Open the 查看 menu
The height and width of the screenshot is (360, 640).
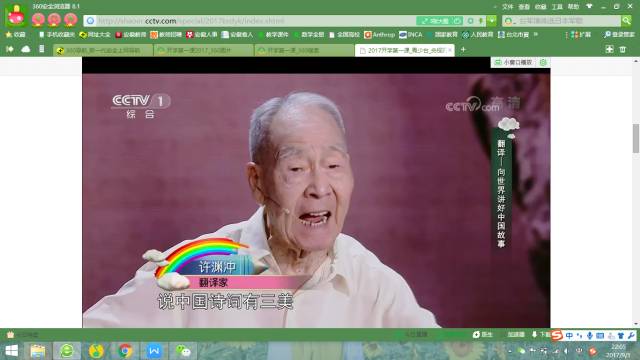[x=524, y=7]
